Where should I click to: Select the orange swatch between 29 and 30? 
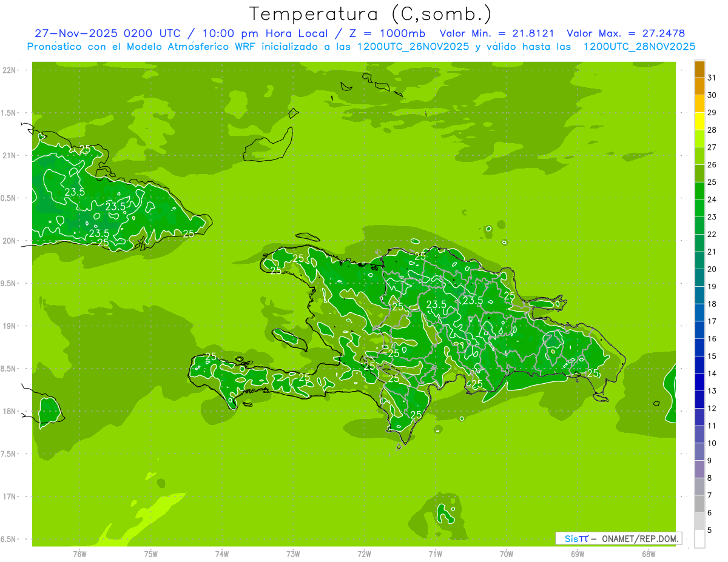point(699,104)
